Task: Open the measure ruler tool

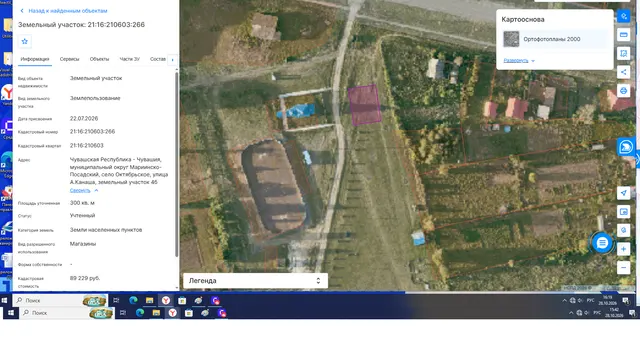Action: pyautogui.click(x=623, y=35)
